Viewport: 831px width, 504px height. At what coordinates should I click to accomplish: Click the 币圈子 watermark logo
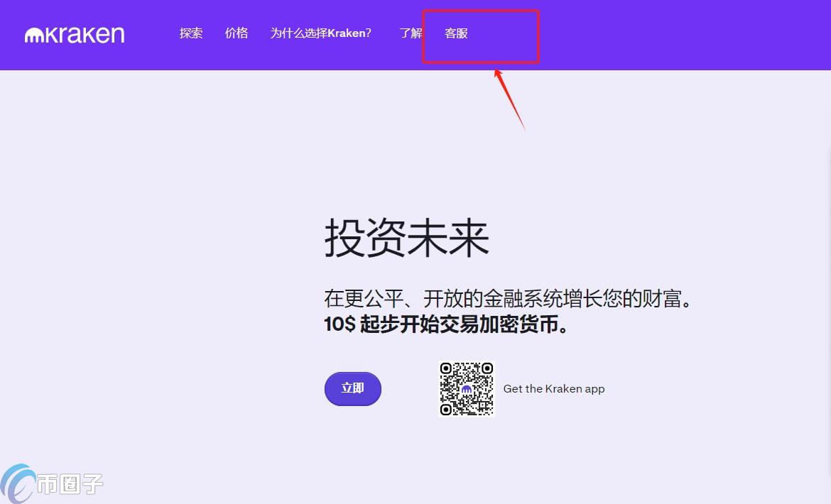pos(50,484)
